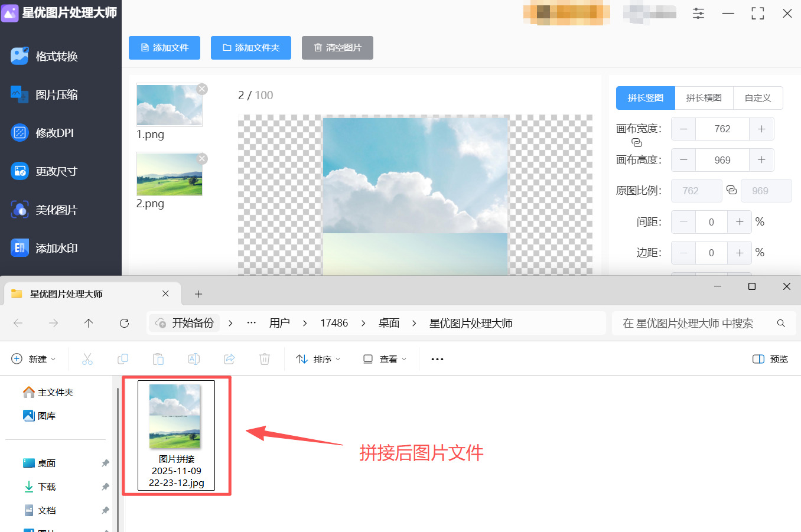This screenshot has height=532, width=801.
Task: Click the Share icon in Explorer
Action: tap(229, 359)
